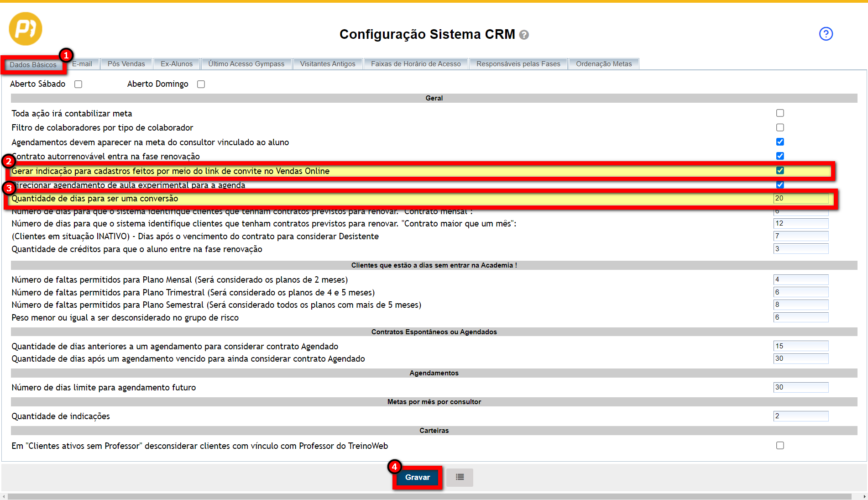Click the Quantidade de dias para conversão field

point(800,198)
